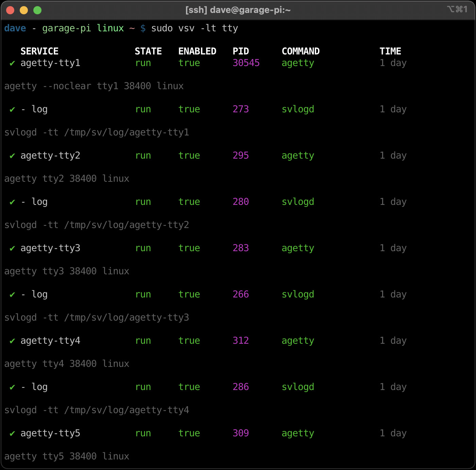Click PID value 286
This screenshot has width=476, height=470.
(x=241, y=387)
